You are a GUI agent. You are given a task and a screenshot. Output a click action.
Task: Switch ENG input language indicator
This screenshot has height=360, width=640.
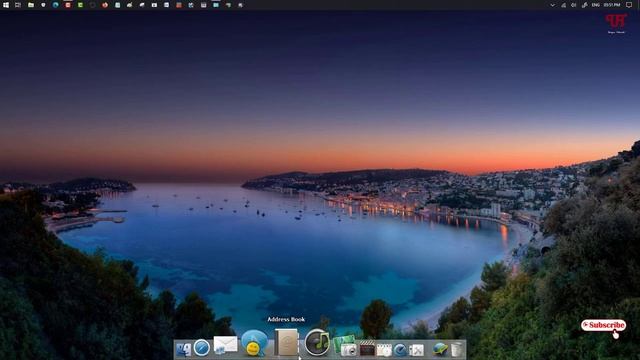(x=596, y=5)
